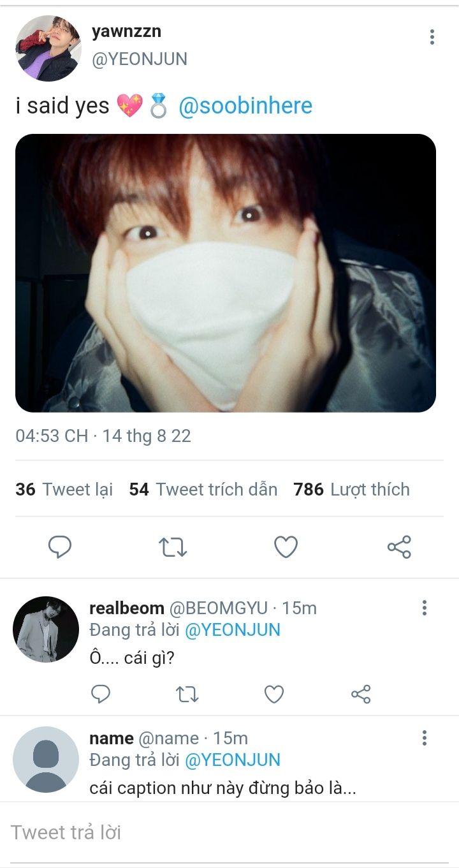
Task: Retweet realbeom's reply
Action: (x=187, y=694)
